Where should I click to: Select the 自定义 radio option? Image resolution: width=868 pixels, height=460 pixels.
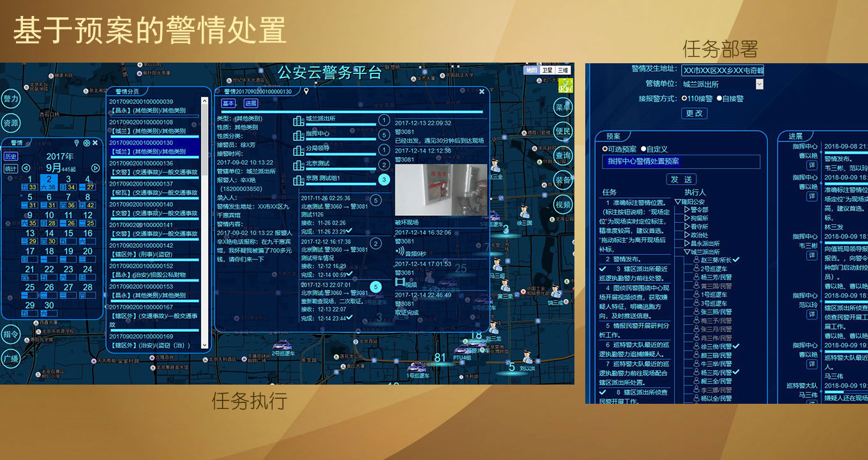[x=643, y=148]
